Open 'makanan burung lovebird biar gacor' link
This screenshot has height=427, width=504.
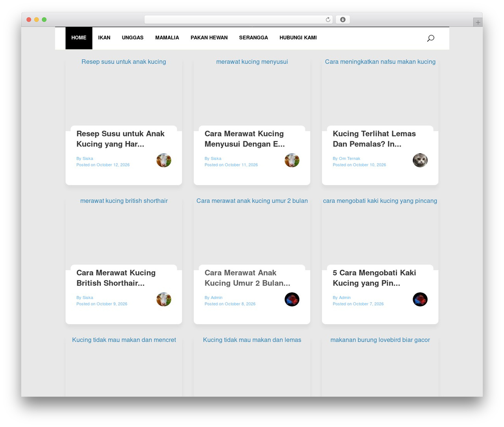(x=380, y=340)
